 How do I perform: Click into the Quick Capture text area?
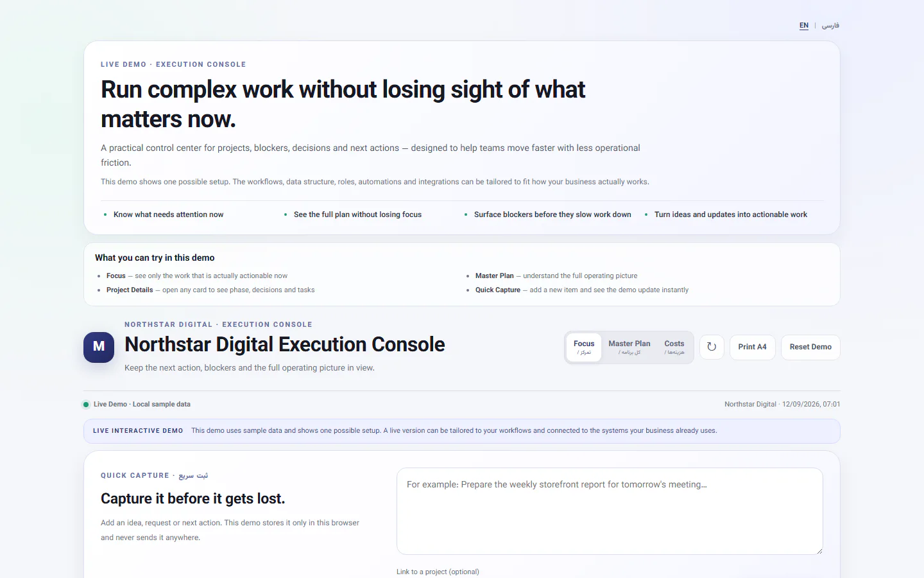point(610,511)
